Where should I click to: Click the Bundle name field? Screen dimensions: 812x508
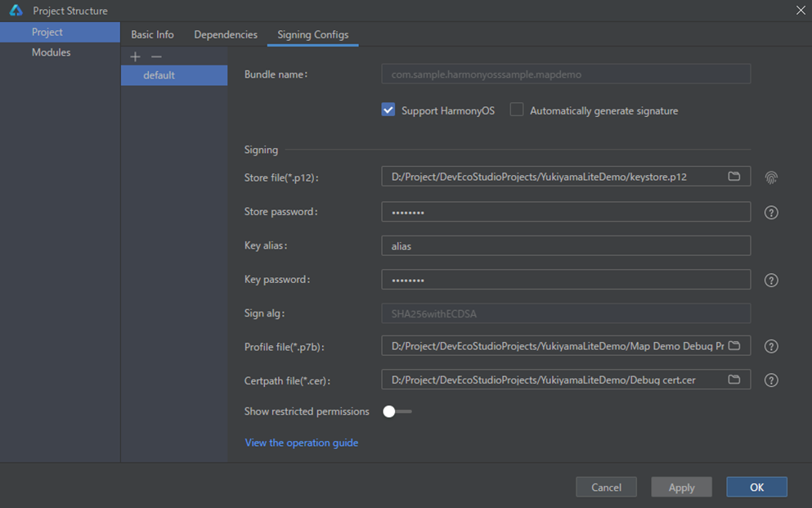pyautogui.click(x=566, y=74)
